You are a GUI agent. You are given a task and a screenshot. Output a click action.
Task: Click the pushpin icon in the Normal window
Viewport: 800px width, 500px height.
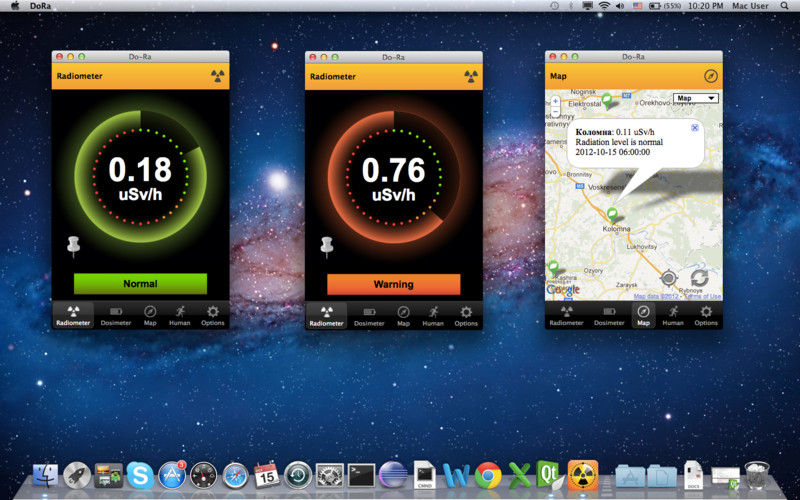click(73, 246)
